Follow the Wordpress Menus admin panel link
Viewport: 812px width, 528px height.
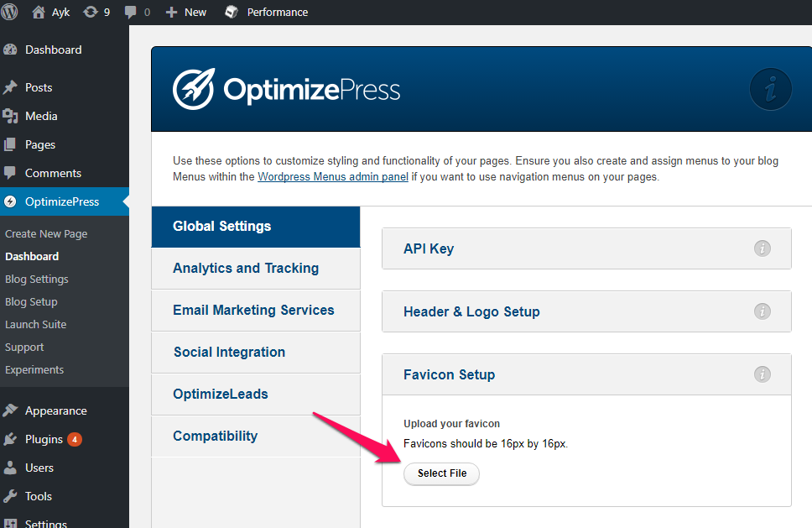pos(333,177)
